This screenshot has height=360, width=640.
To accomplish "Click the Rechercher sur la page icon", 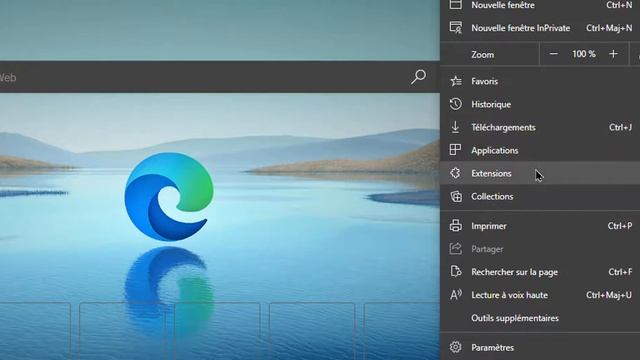I will click(456, 272).
